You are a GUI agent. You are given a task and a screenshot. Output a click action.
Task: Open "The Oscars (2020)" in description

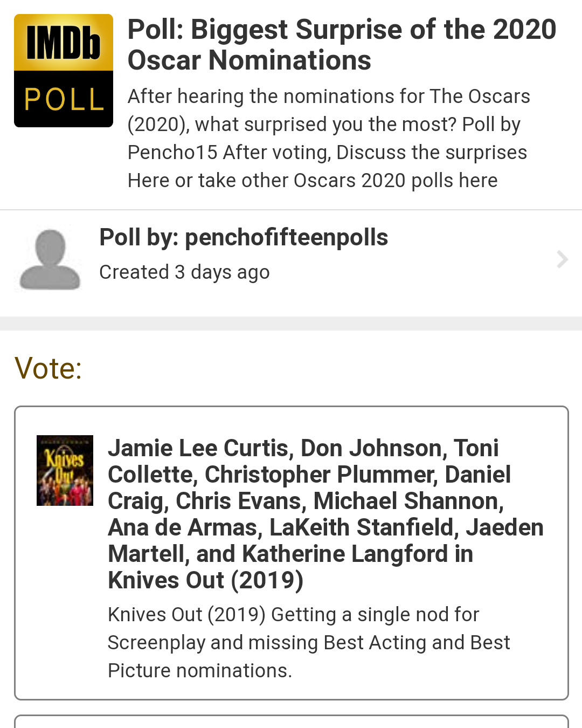480,97
